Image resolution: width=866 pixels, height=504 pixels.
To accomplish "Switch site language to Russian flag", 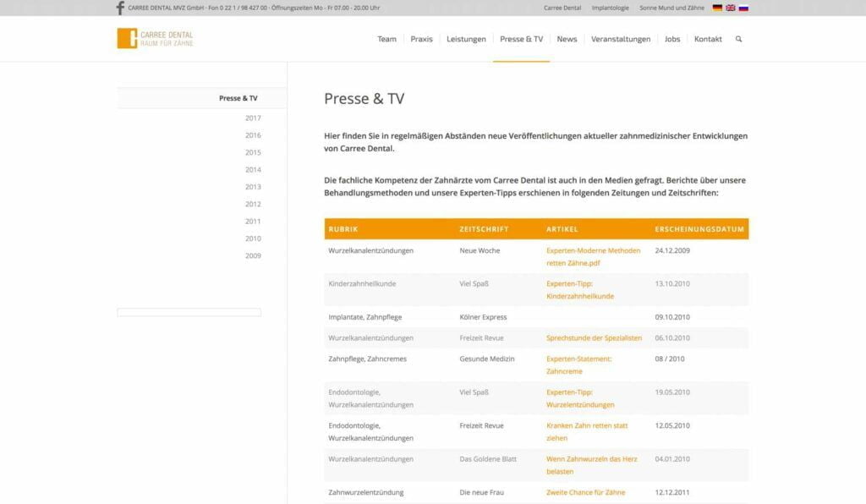I will click(x=744, y=8).
